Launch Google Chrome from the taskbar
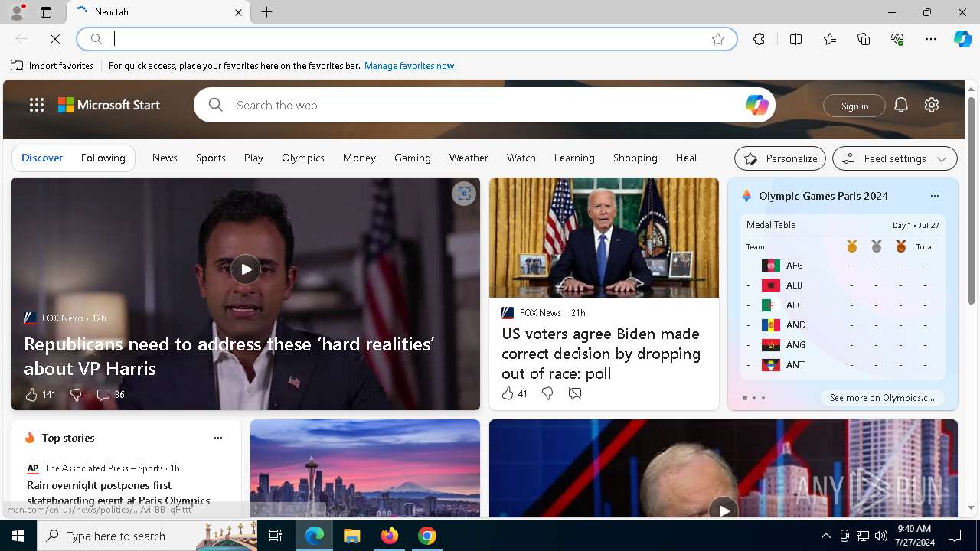 427,536
